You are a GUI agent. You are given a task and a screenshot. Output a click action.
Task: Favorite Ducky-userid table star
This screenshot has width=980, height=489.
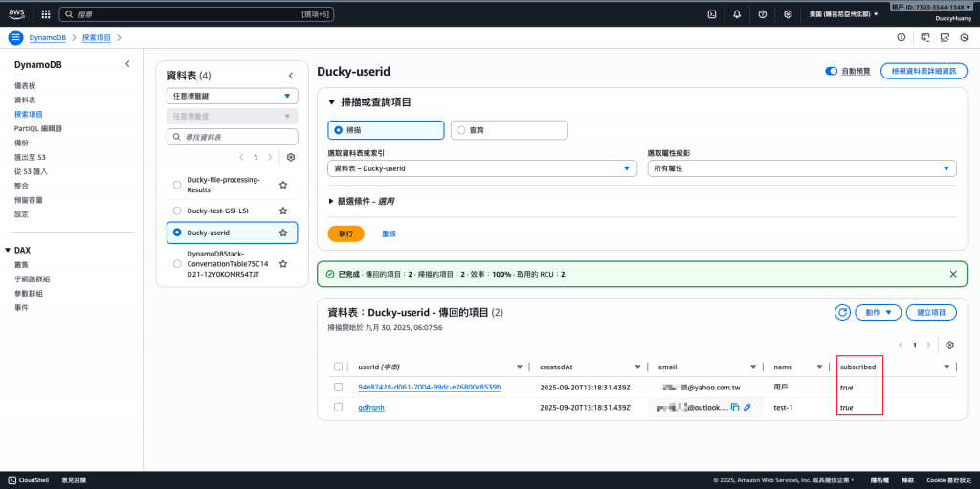(283, 233)
